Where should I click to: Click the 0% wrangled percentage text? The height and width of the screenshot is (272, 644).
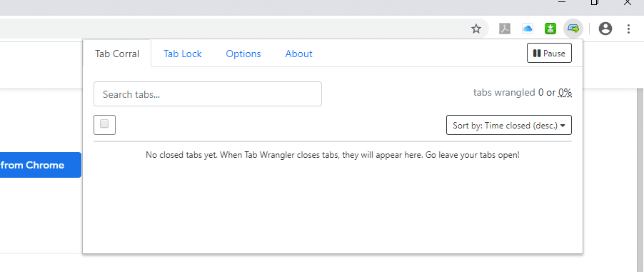pos(565,92)
